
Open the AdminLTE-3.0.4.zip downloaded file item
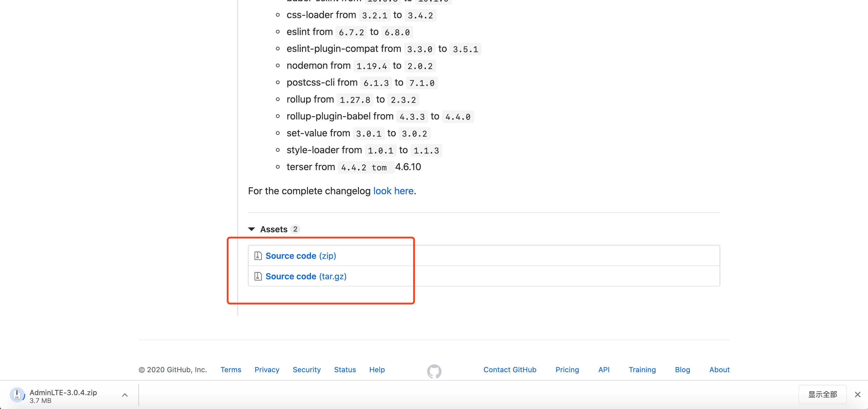point(63,395)
